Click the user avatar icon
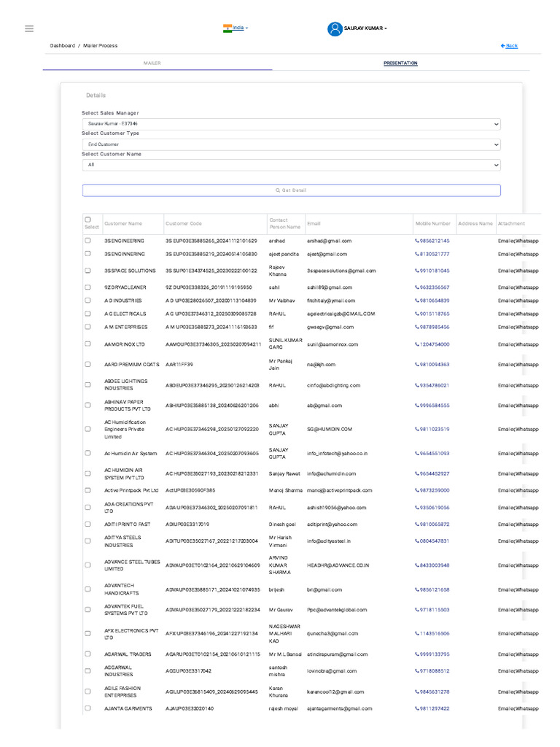 [x=335, y=28]
